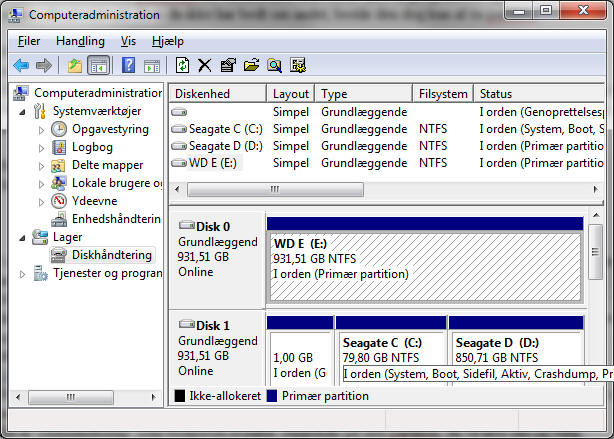Screen dimensions: 614x439
Task: Click the volume list horizontal scrollbar thumb
Action: [x=275, y=190]
